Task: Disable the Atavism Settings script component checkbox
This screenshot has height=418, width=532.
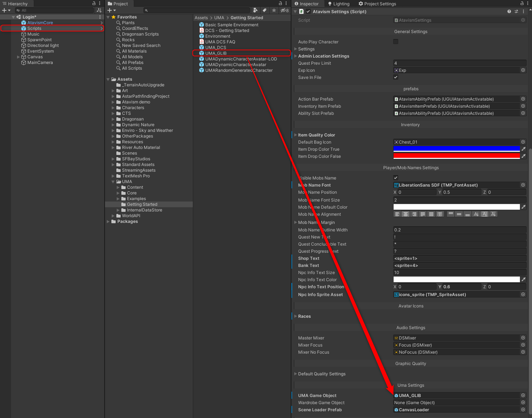Action: [308, 12]
